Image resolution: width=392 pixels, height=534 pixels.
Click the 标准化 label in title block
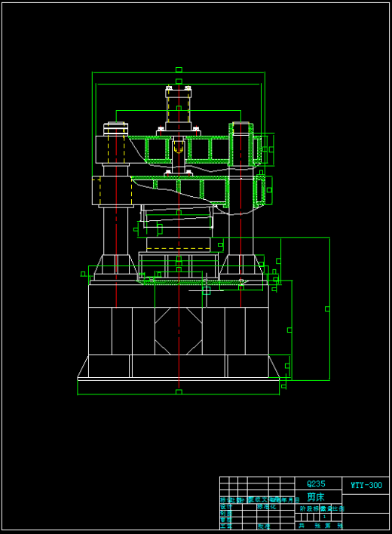click(x=266, y=506)
